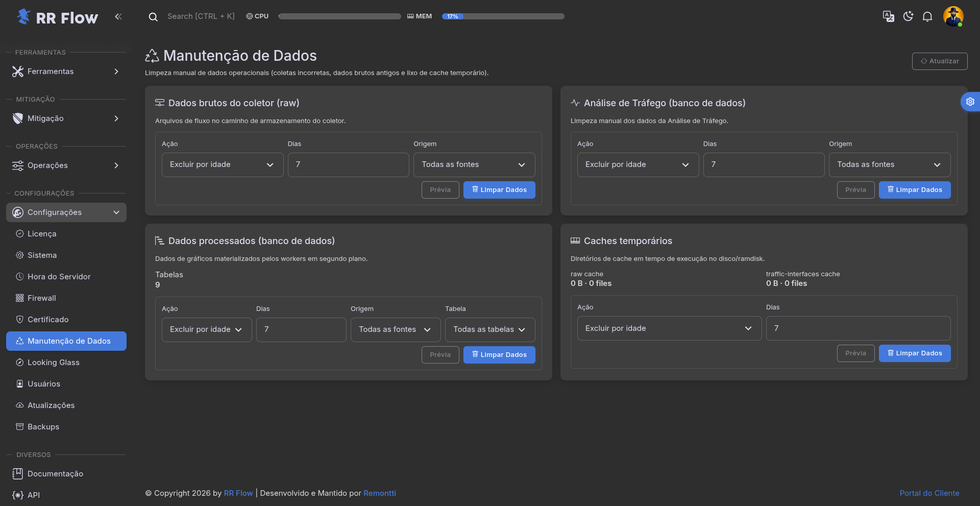Open Todas as tabelas dropdown

(489, 330)
